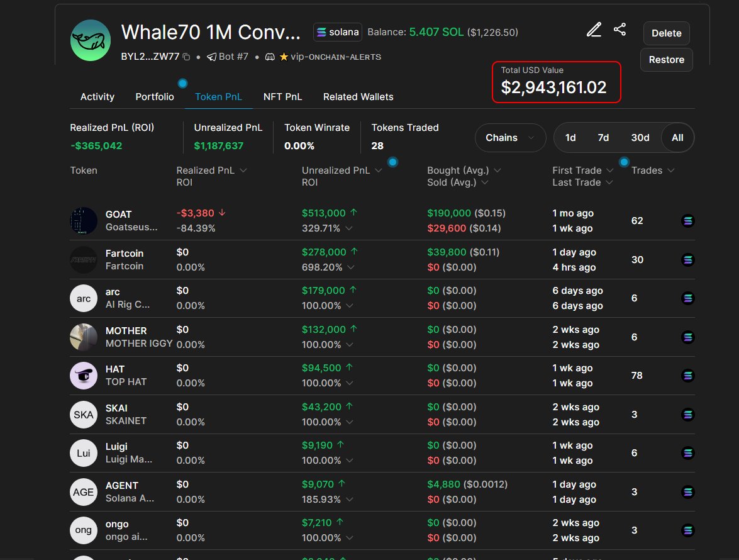Viewport: 739px width, 560px height.
Task: Open the Telegram Bot #7 icon
Action: [x=211, y=57]
